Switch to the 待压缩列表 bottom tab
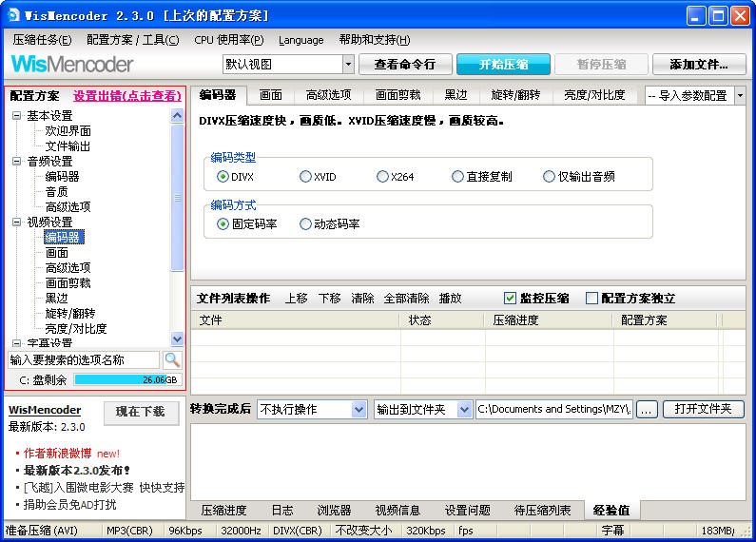The height and width of the screenshot is (542, 756). (542, 511)
